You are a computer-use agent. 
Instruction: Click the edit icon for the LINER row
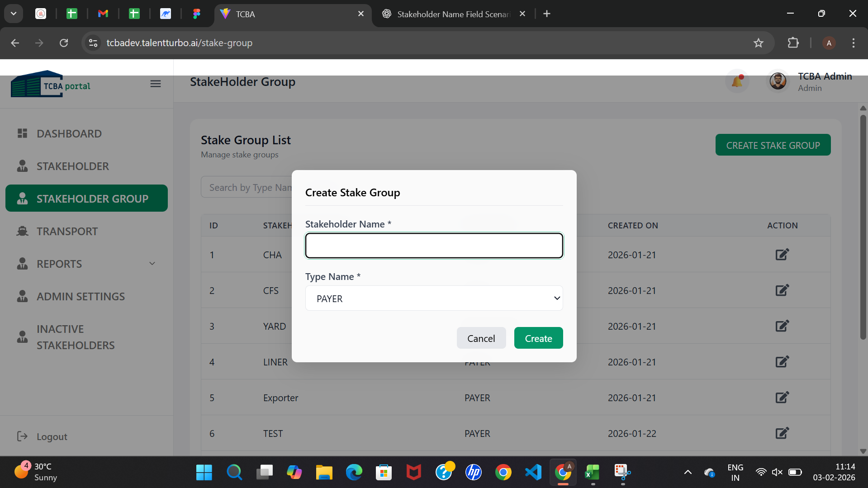coord(782,361)
